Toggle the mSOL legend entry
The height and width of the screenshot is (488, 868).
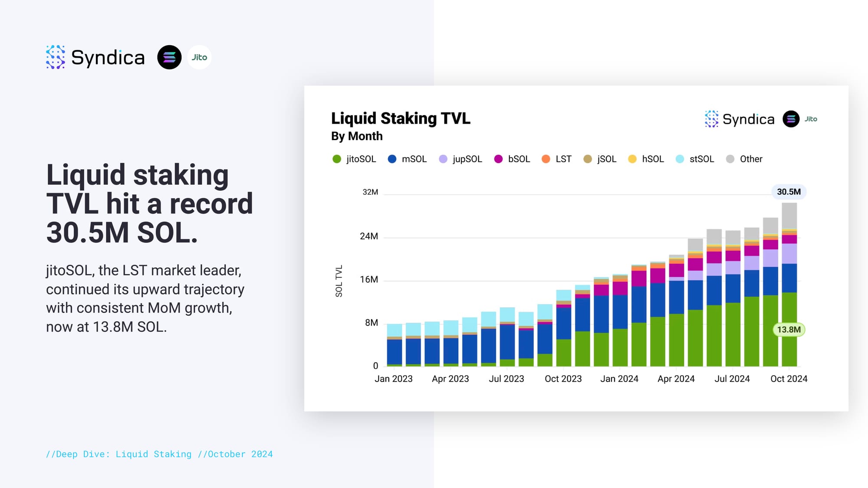click(x=408, y=159)
